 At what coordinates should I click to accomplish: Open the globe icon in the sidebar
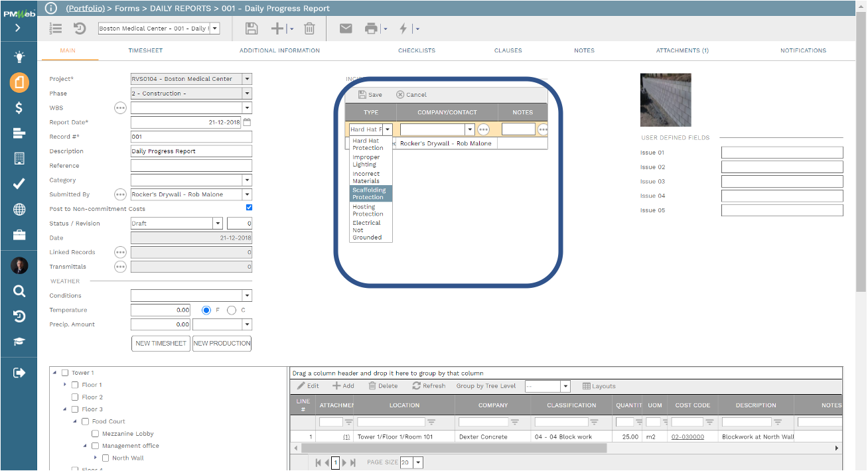(19, 210)
